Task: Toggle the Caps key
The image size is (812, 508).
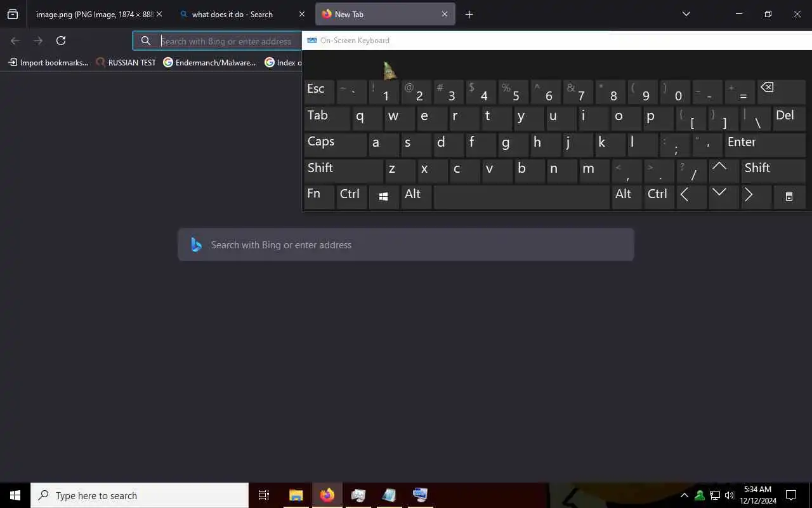Action: pos(335,145)
